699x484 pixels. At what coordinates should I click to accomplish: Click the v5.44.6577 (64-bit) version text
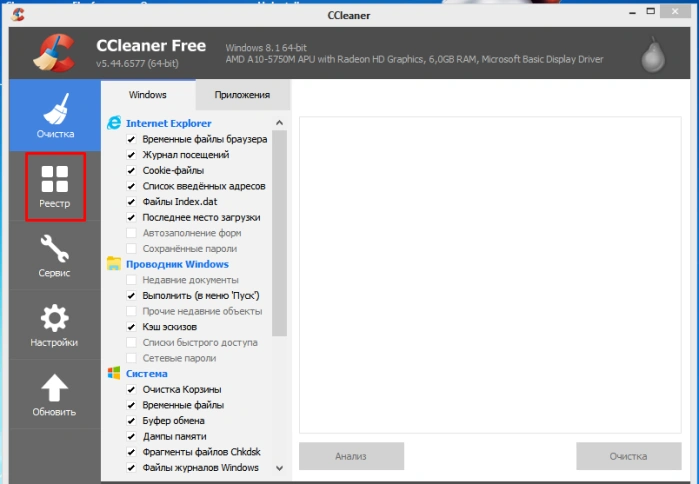(137, 63)
